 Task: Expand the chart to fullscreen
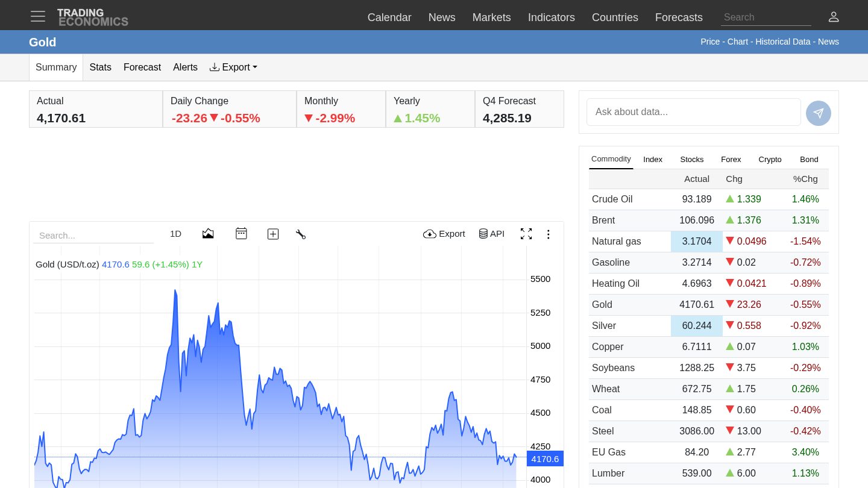[526, 234]
